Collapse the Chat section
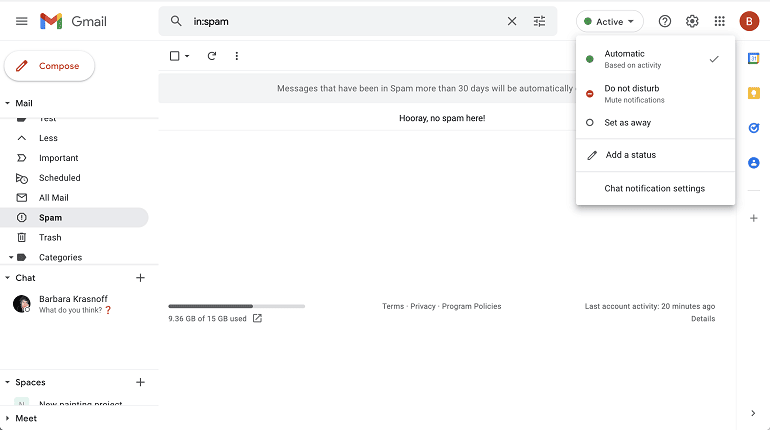This screenshot has width=770, height=430. (x=7, y=278)
